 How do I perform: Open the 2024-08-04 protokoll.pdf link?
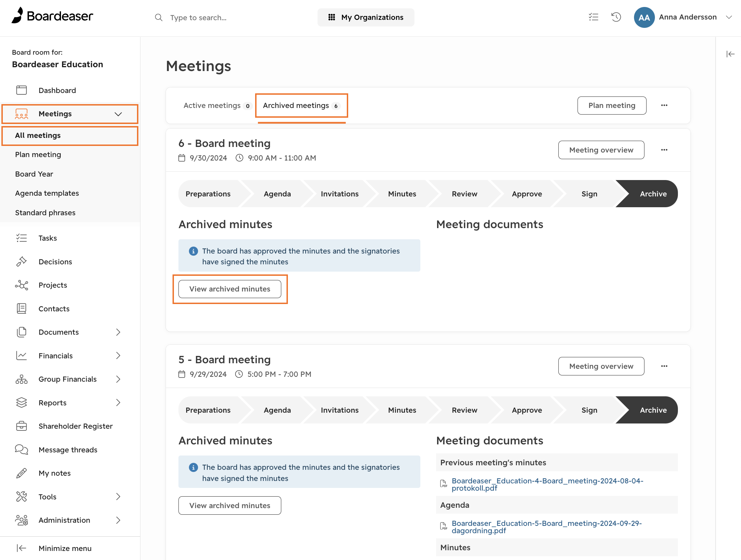[547, 484]
